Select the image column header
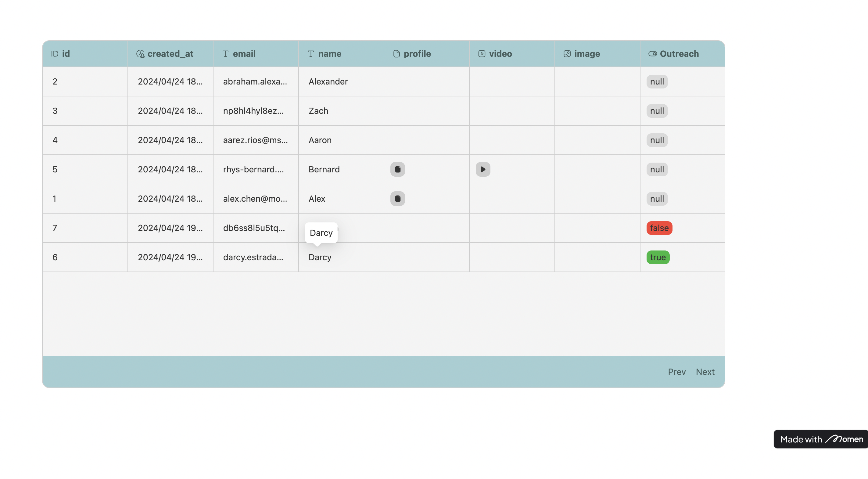This screenshot has height=479, width=868. (x=597, y=54)
